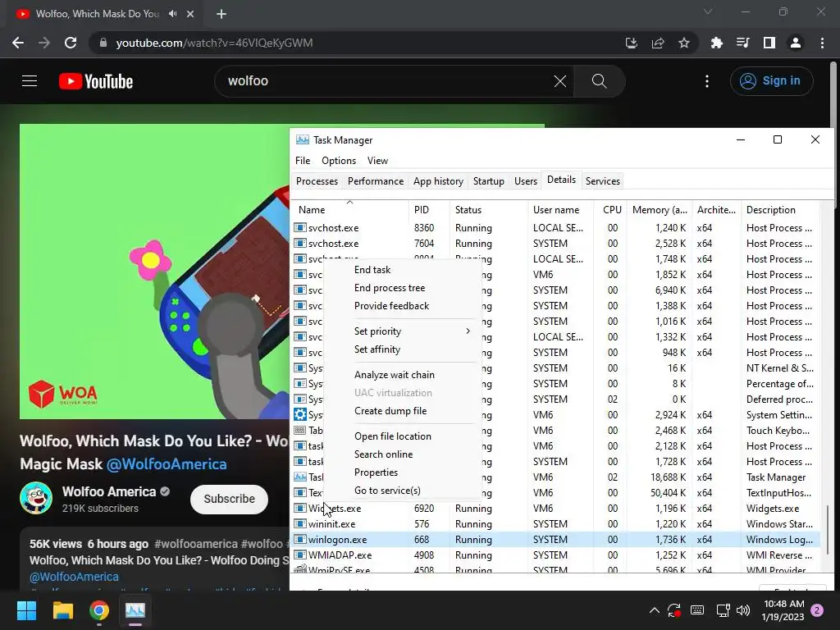Mute the tab via speaker icon
Viewport: 840px width, 630px height.
pos(172,14)
